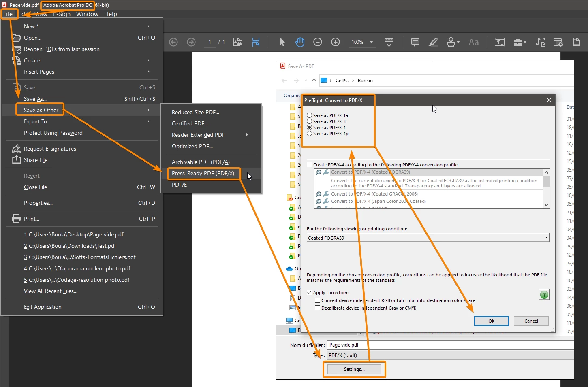Click the blank page icon at toolbar end
Screen dimensions: 588x387
point(576,42)
